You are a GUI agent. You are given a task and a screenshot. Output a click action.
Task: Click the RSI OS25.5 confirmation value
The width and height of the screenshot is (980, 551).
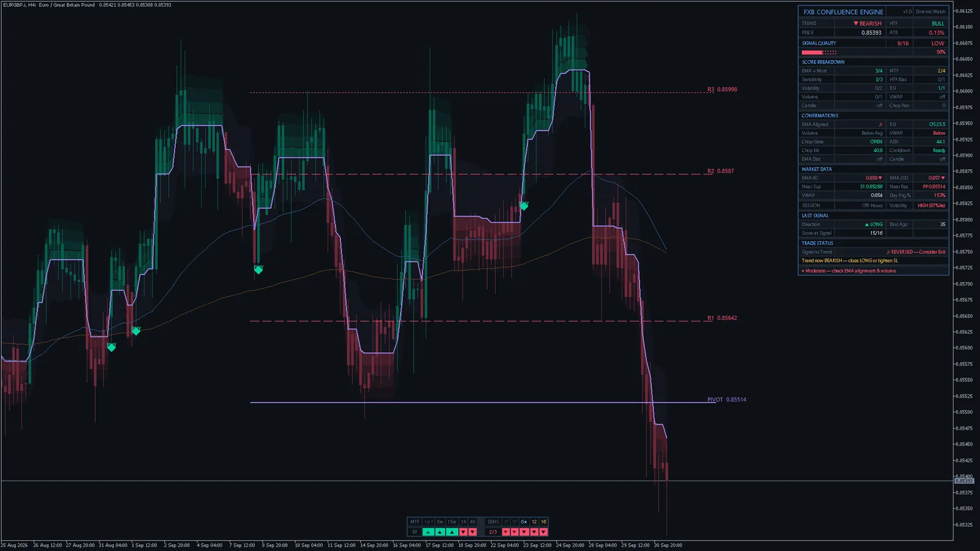click(x=937, y=124)
